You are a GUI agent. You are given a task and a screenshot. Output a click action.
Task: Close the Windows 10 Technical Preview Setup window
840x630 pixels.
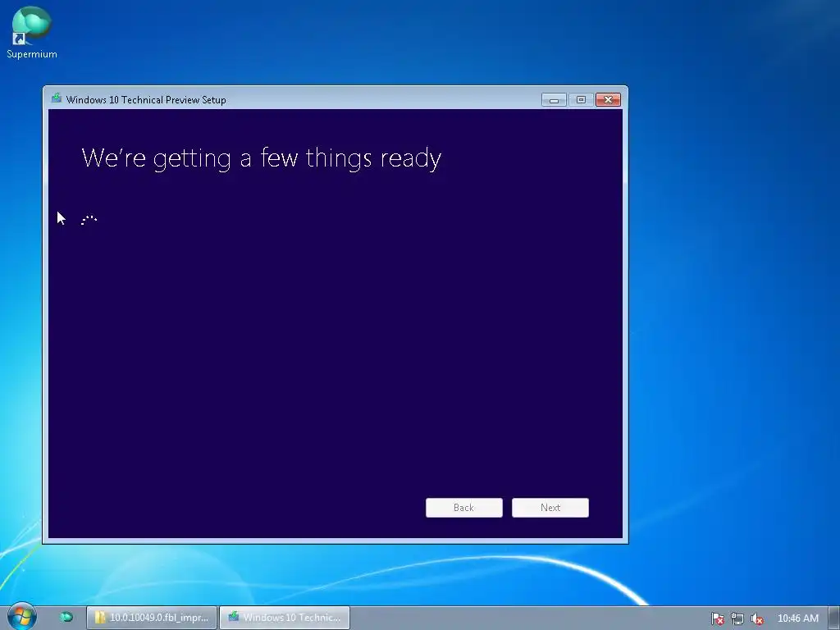pos(608,99)
